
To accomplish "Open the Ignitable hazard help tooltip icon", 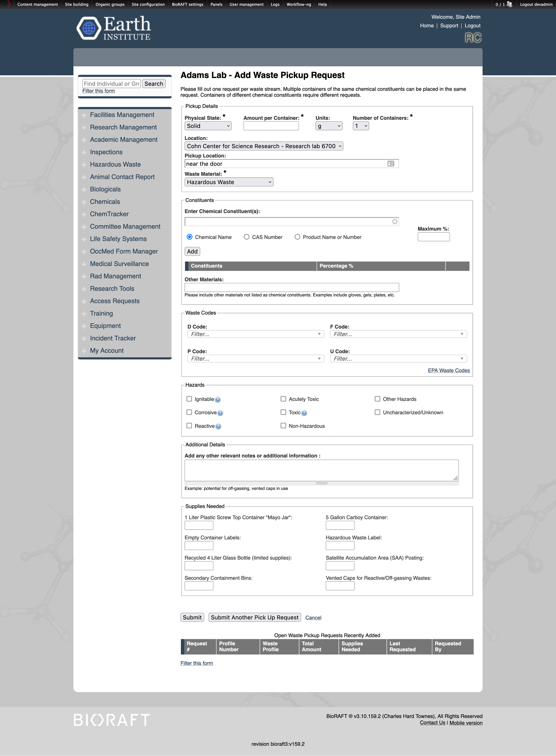I will (217, 399).
